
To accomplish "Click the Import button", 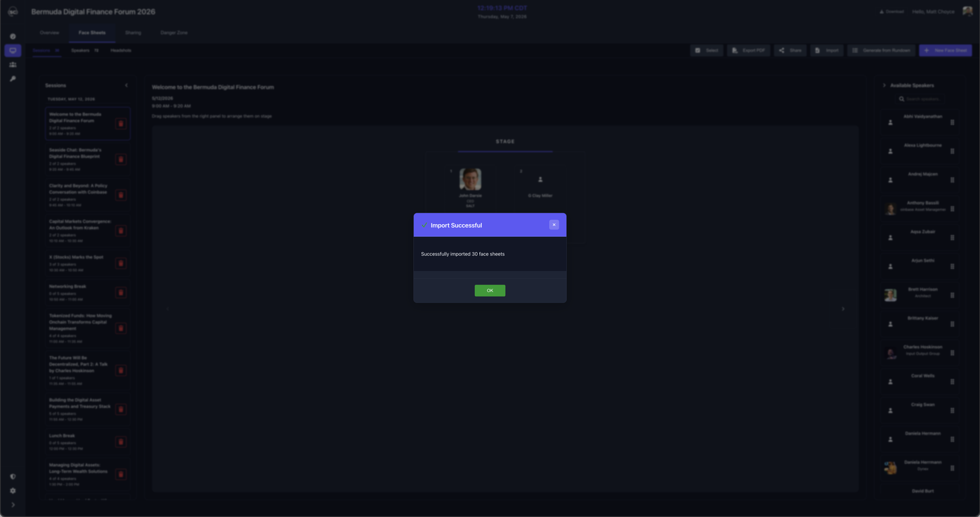I will click(x=827, y=50).
